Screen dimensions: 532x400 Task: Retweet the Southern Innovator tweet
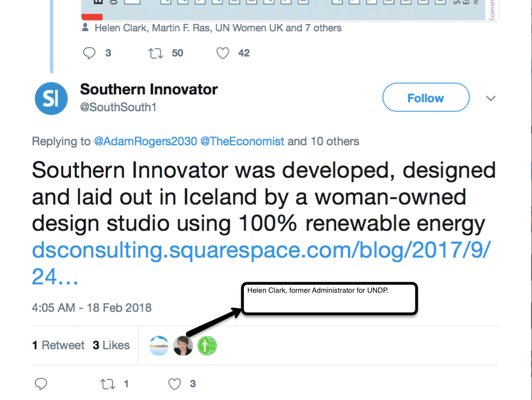click(x=108, y=384)
